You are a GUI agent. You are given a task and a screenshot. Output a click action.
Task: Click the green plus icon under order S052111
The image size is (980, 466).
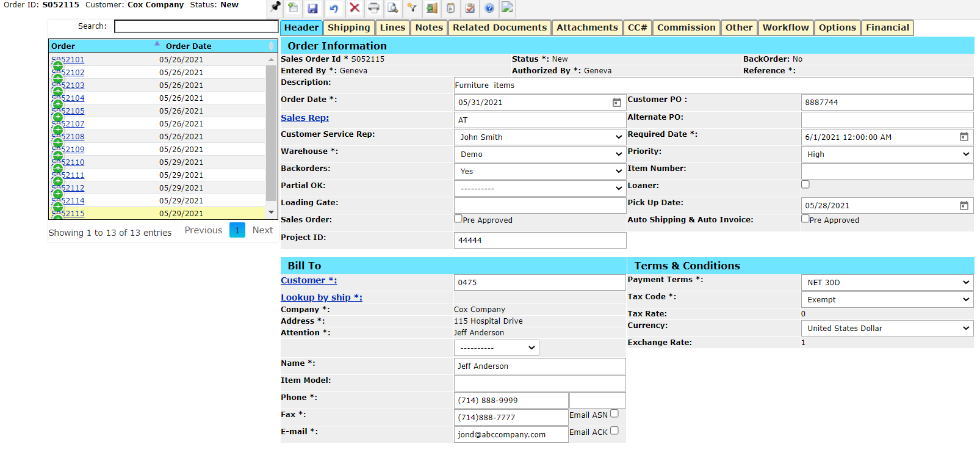(x=57, y=181)
